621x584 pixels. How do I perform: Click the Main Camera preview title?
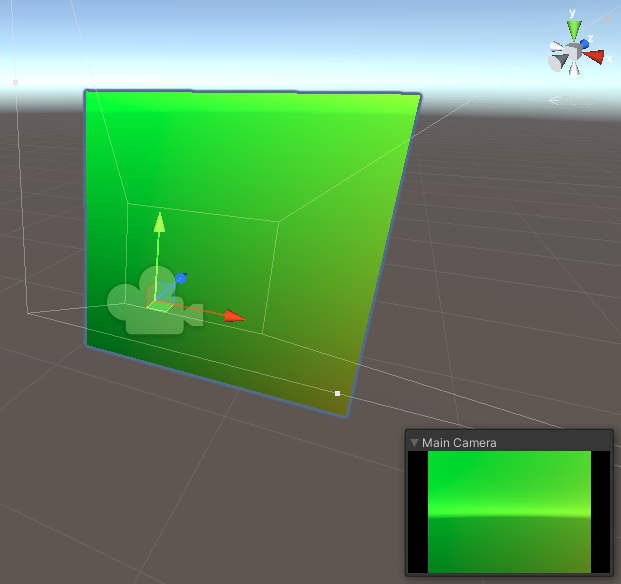pos(459,443)
